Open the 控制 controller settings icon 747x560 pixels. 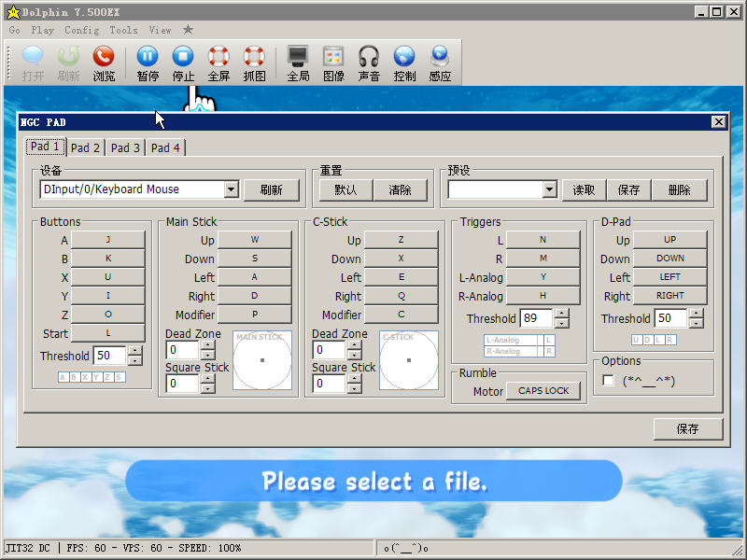404,63
